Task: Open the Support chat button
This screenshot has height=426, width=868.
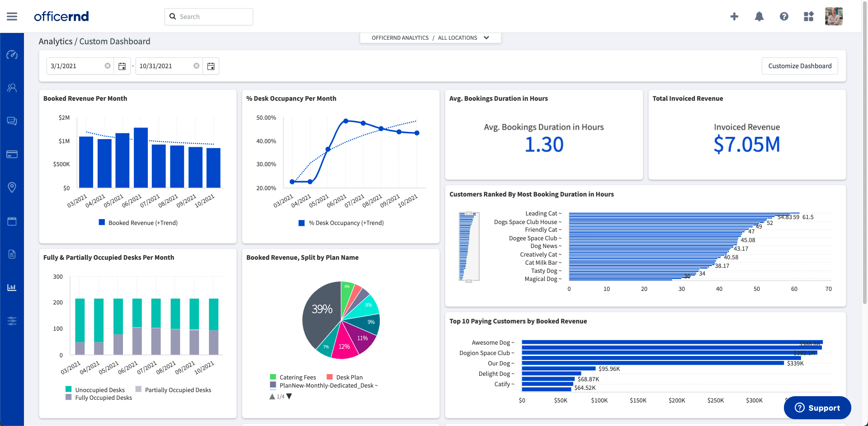Action: pos(817,407)
